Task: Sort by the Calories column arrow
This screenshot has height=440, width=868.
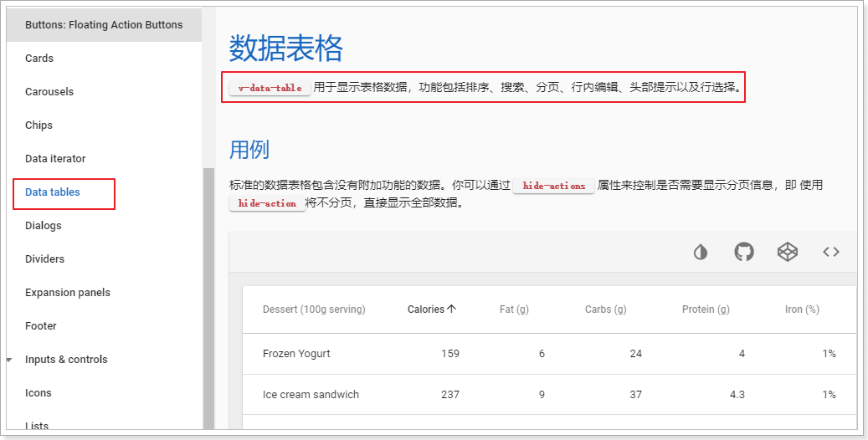Action: tap(452, 310)
